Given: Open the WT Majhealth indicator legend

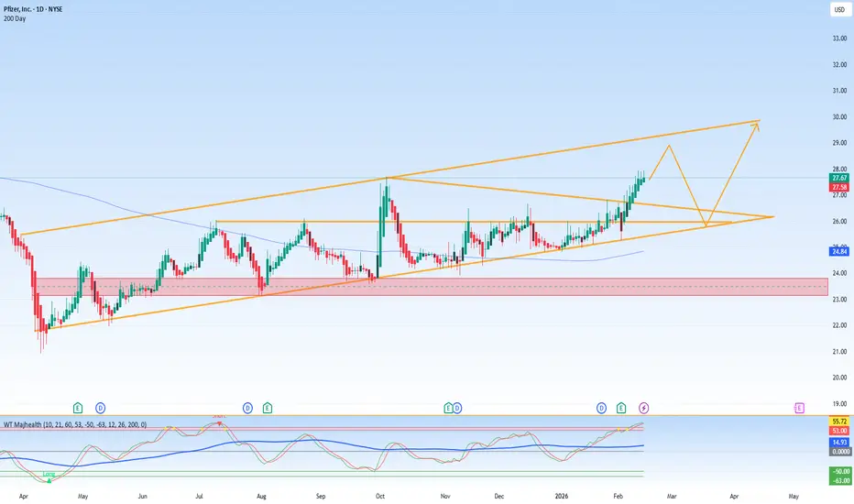Looking at the screenshot, I should tap(75, 424).
